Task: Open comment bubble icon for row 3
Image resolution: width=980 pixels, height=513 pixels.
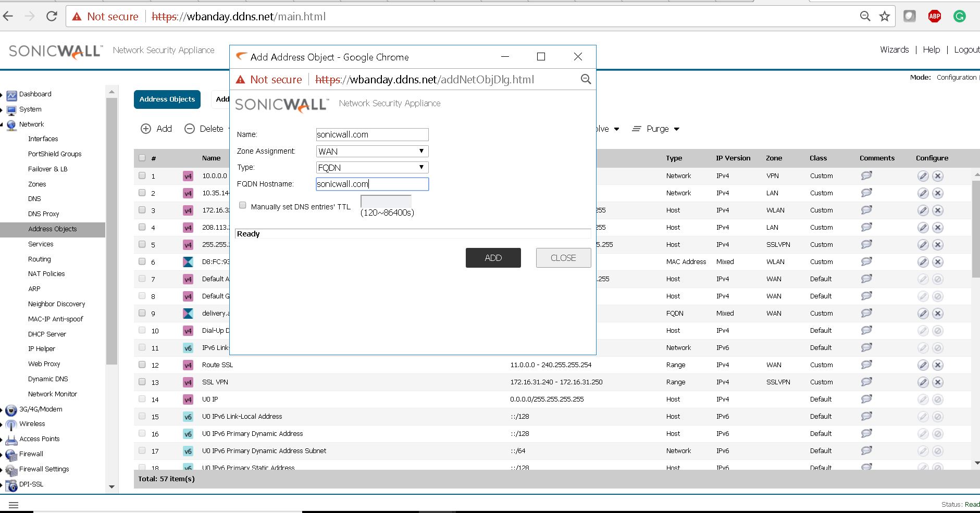Action: coord(866,210)
